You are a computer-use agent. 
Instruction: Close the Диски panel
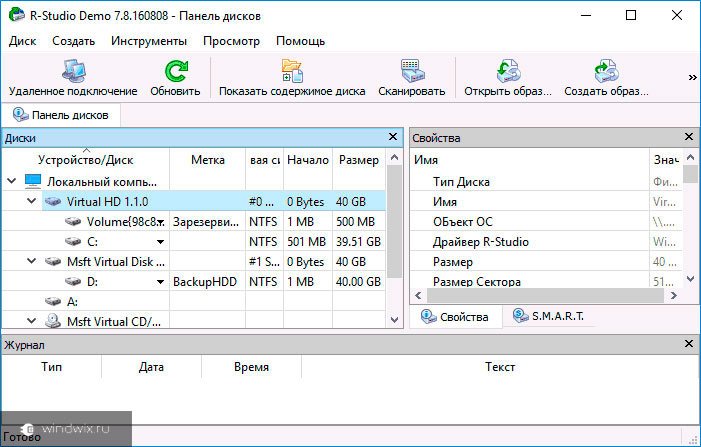click(393, 137)
